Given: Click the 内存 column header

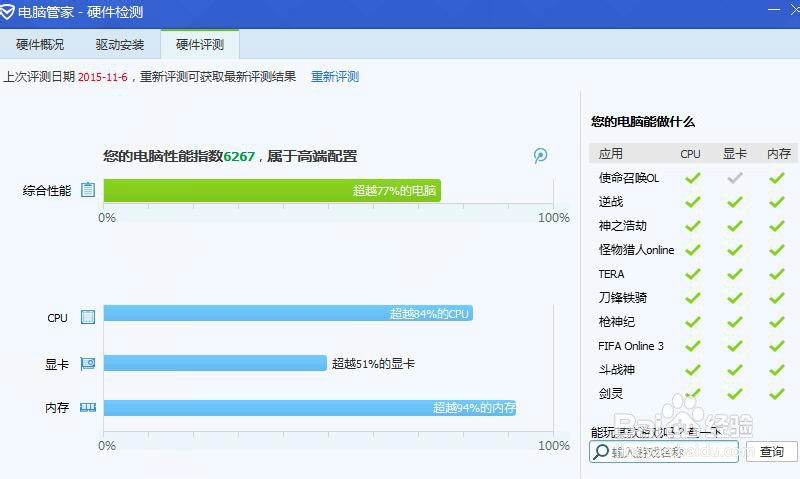Looking at the screenshot, I should pos(779,154).
